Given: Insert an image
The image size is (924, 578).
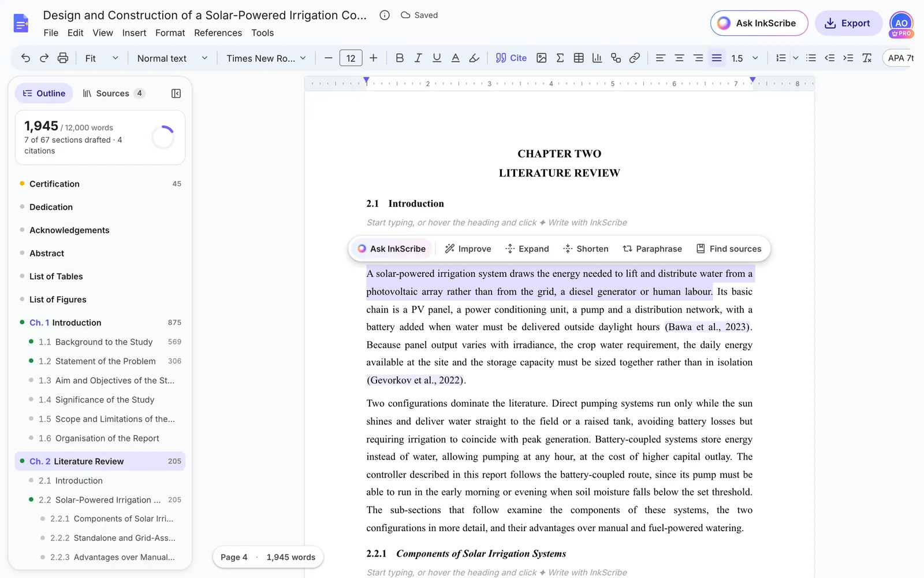Looking at the screenshot, I should (x=541, y=58).
